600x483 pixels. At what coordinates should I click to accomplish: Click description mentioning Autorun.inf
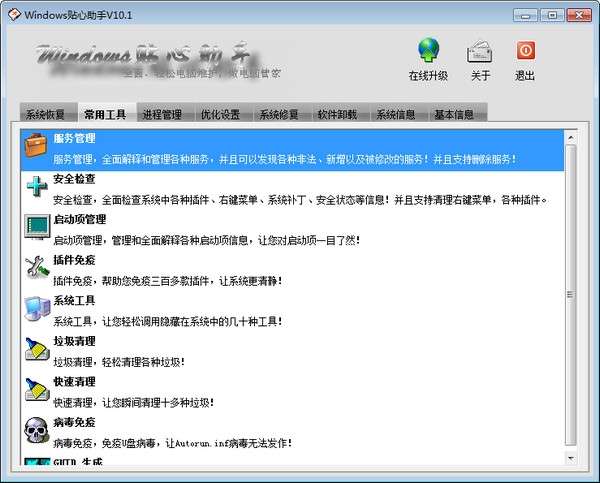pos(173,443)
